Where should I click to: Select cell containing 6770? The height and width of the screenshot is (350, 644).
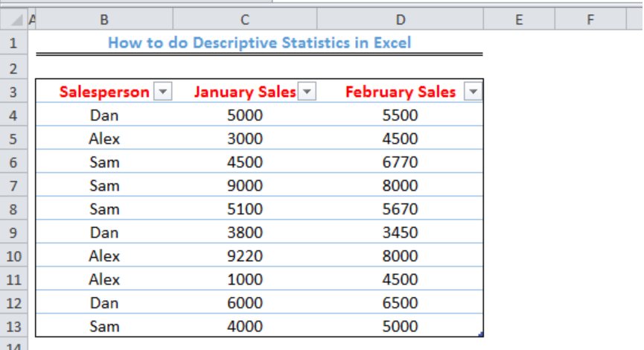[401, 162]
